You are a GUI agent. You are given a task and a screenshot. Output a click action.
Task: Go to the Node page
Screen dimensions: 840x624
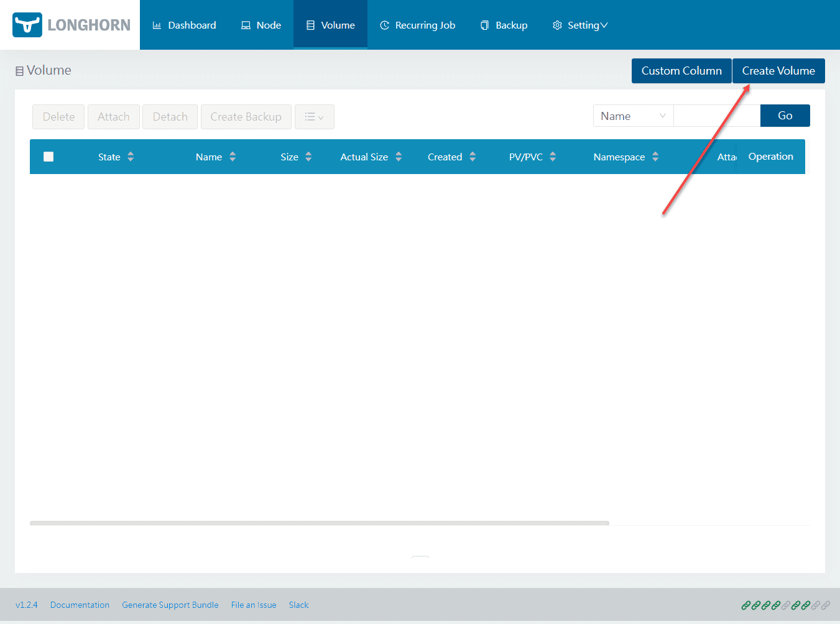[x=261, y=25]
